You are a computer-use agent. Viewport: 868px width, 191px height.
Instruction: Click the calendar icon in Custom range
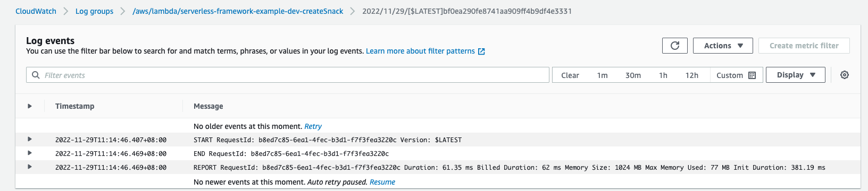coord(752,75)
